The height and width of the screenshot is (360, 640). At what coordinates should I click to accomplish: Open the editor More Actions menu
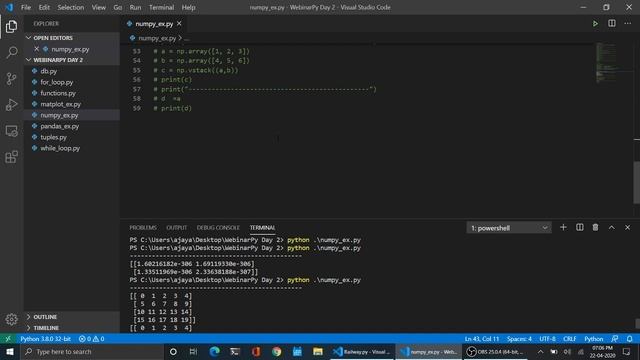pyautogui.click(x=627, y=24)
